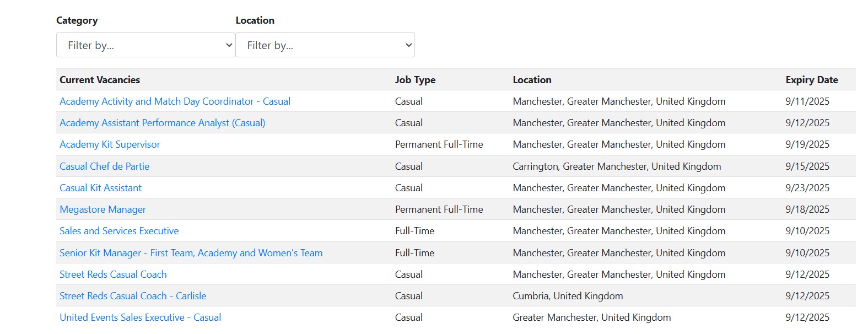
Task: Open the Casual Kit Assistant listing
Action: [100, 188]
